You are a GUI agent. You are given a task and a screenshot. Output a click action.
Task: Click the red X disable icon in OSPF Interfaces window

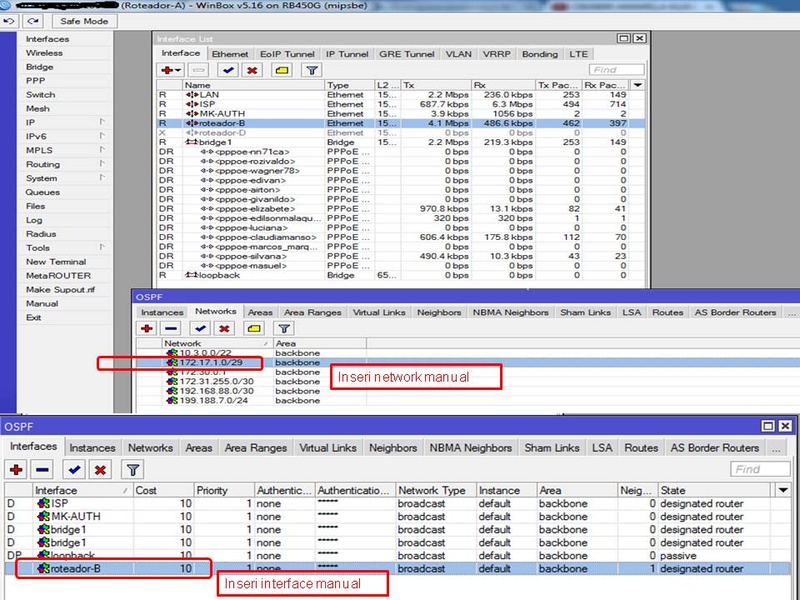click(101, 469)
